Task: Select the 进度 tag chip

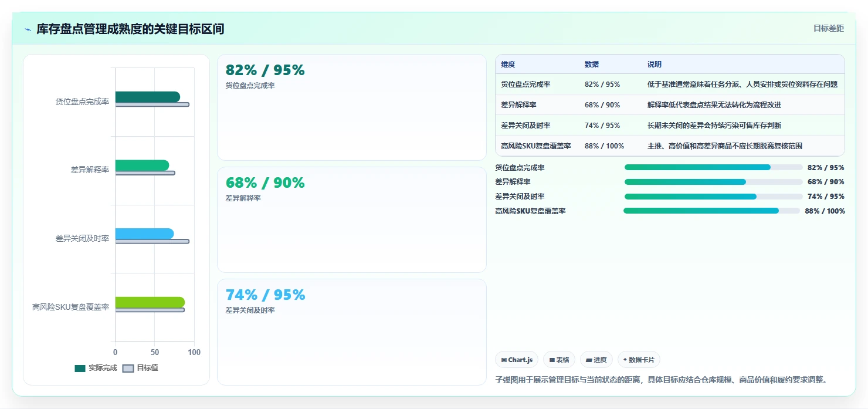Action: (x=596, y=360)
